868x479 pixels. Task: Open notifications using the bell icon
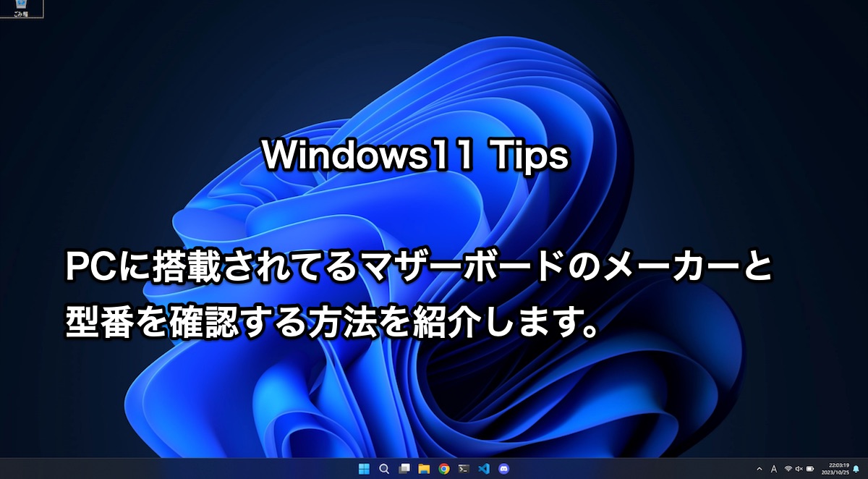pos(856,469)
